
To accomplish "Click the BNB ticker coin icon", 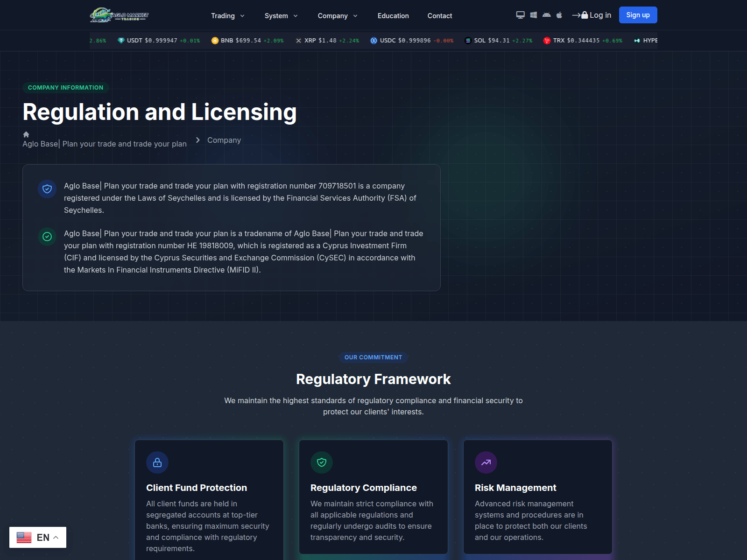I will point(215,41).
